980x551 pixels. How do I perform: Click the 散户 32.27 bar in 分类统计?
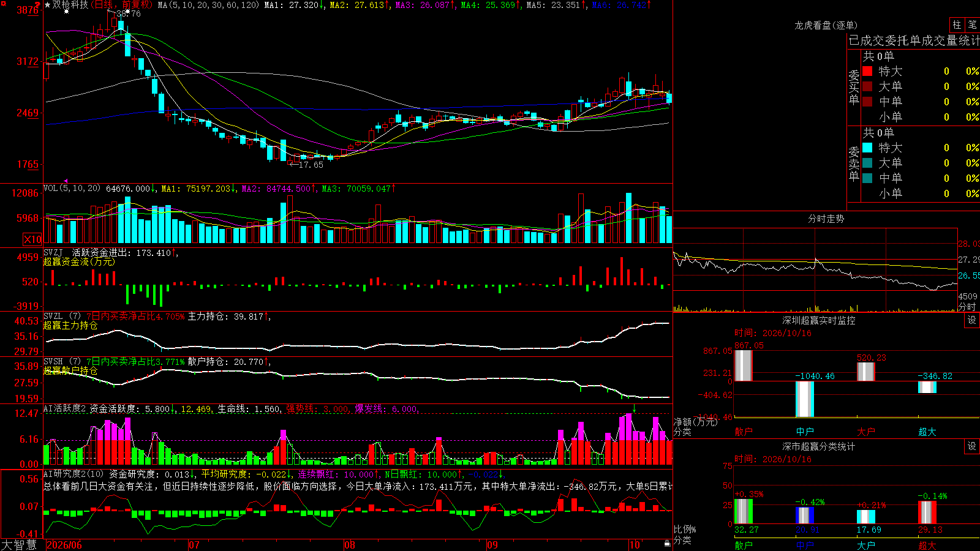point(743,511)
